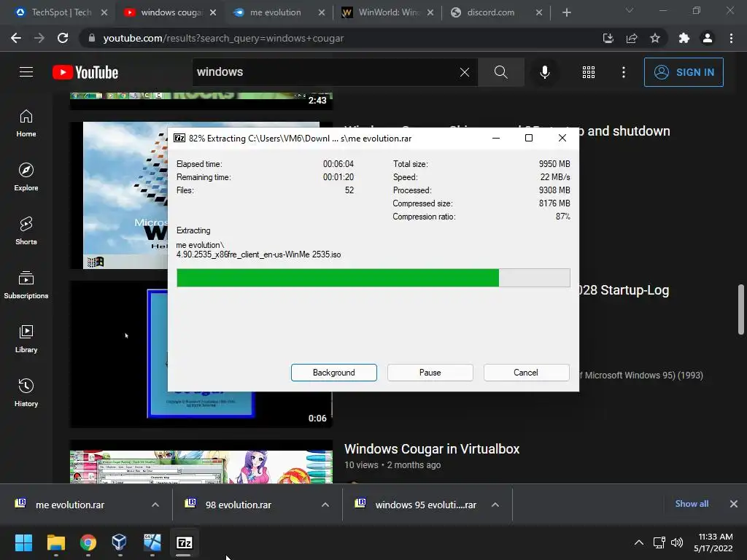Open the taskbar app left of 7-Zip
This screenshot has width=747, height=560.
[x=152, y=542]
